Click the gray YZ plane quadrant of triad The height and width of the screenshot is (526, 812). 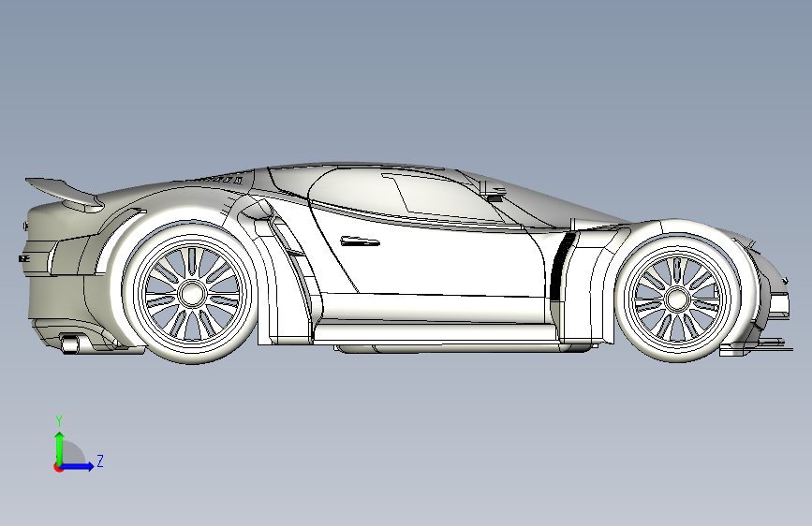pyautogui.click(x=72, y=454)
